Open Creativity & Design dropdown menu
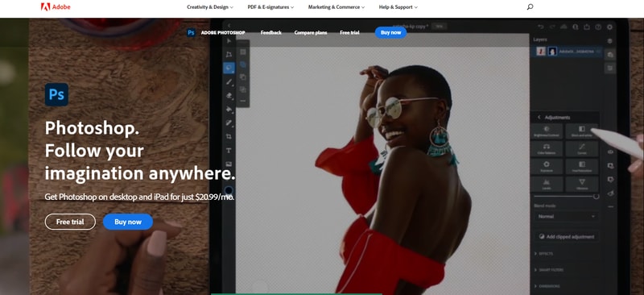This screenshot has height=295, width=644. coord(210,7)
